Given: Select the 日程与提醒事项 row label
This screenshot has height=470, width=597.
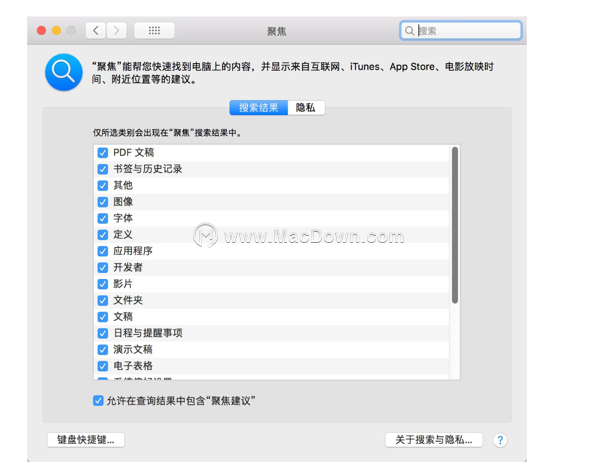Looking at the screenshot, I should [148, 333].
